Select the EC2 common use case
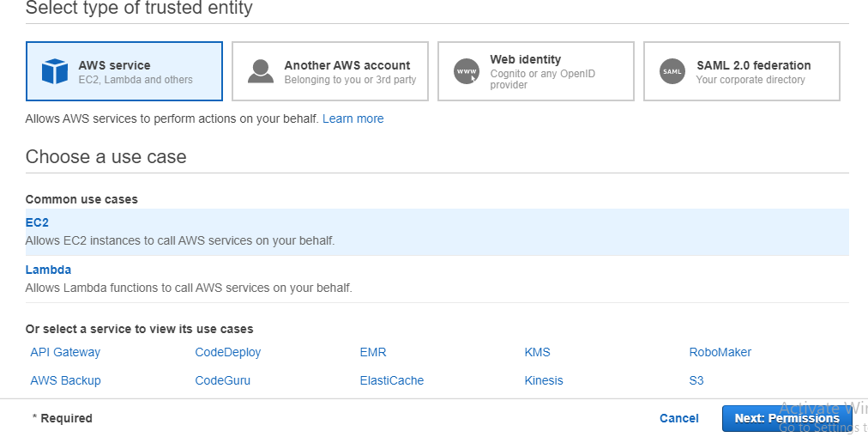Screen dimensions: 868x437 37,222
